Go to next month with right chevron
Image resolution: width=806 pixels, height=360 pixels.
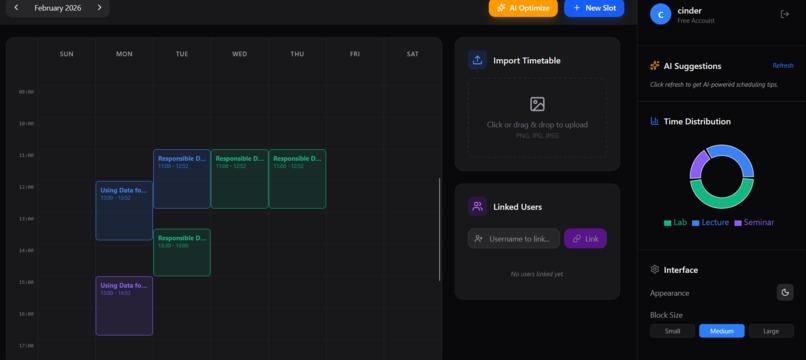tap(99, 8)
